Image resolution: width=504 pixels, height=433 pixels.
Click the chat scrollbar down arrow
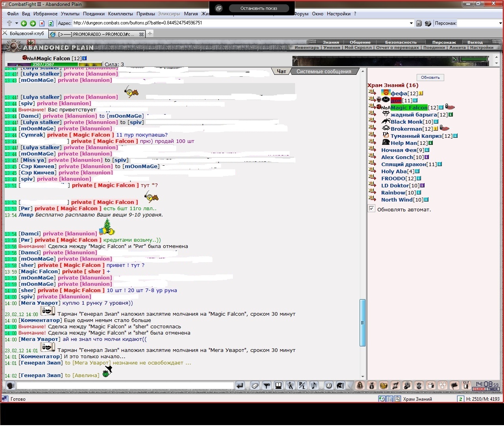(362, 377)
